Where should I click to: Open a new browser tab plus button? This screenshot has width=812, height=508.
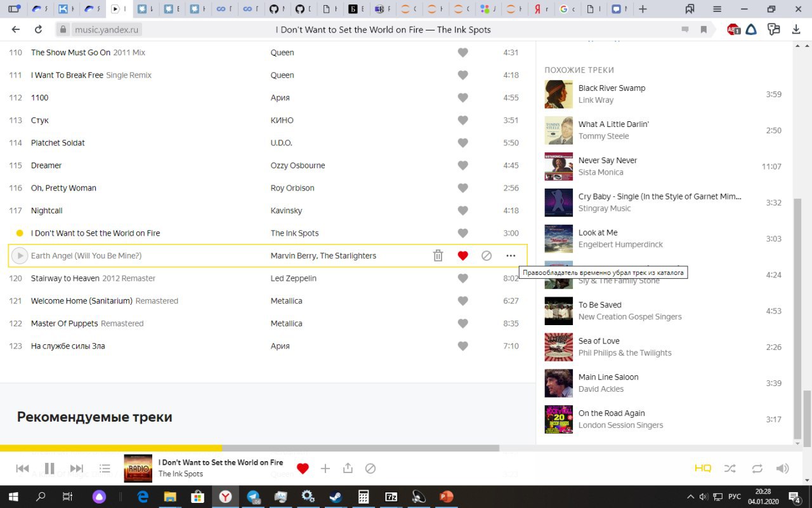point(643,9)
